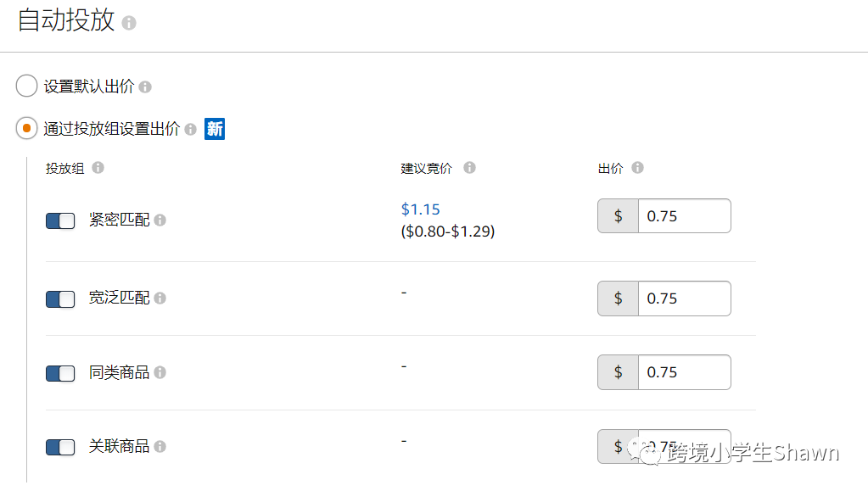The height and width of the screenshot is (491, 868).
Task: Turn off the 同类商品 switch
Action: (60, 374)
